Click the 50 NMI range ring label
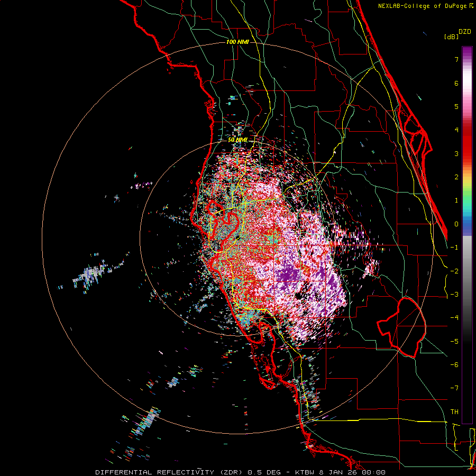This screenshot has width=476, height=476. coord(237,140)
